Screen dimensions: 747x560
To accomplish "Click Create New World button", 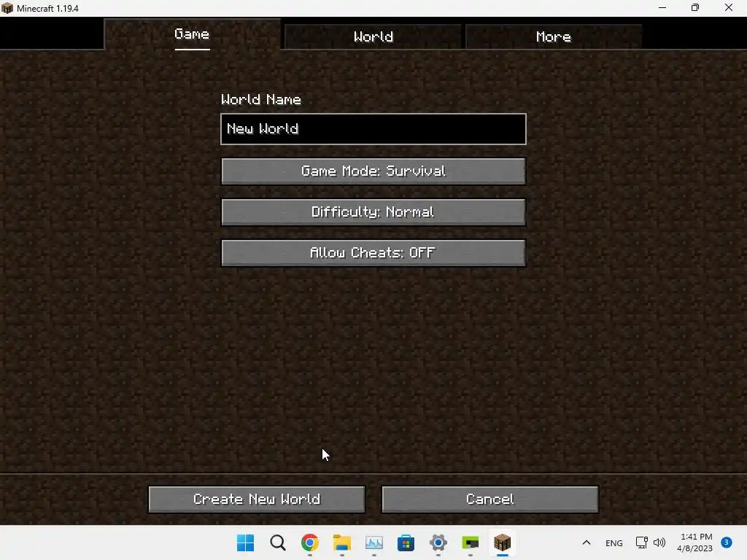I will (257, 499).
